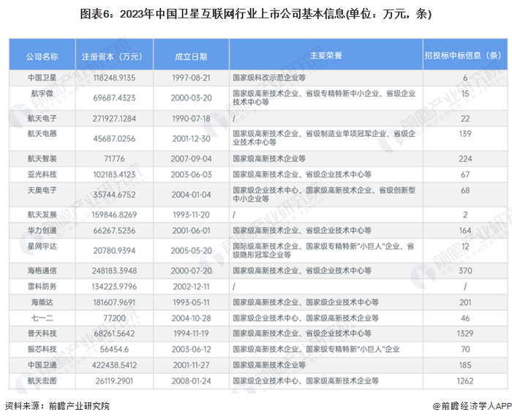Select the 航天发展 company name cell

[42, 214]
